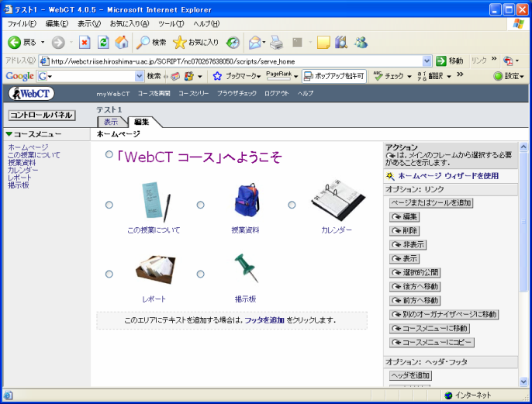Click the Messenger people icon
Screen dimensions: 532x404
tap(361, 43)
